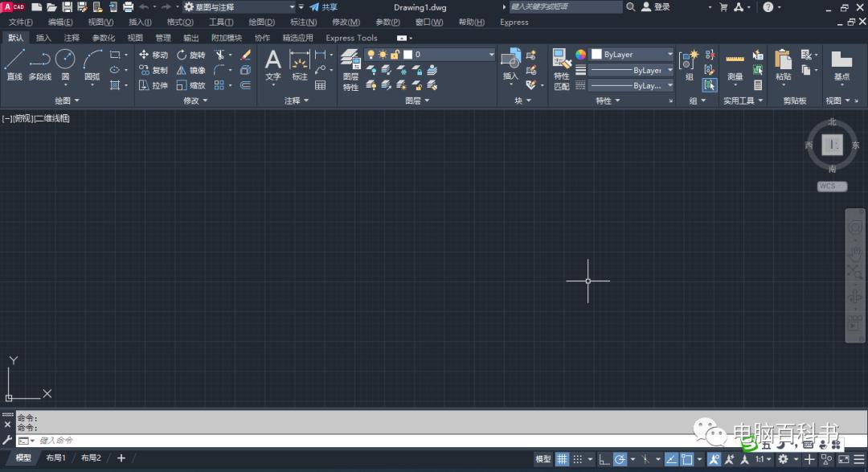This screenshot has height=472, width=868.
Task: Open Layer Properties (图层特性) panel
Action: [350, 68]
